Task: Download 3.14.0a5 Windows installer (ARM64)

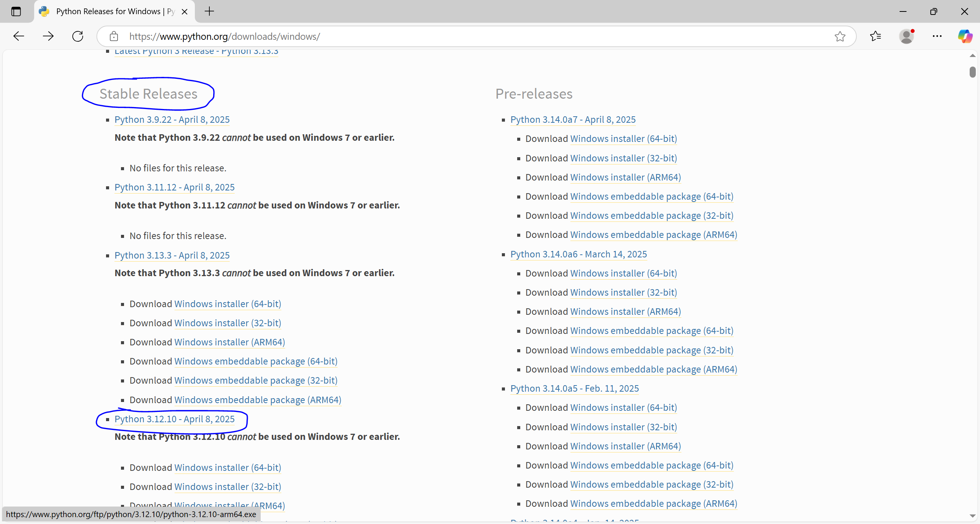Action: coord(626,446)
